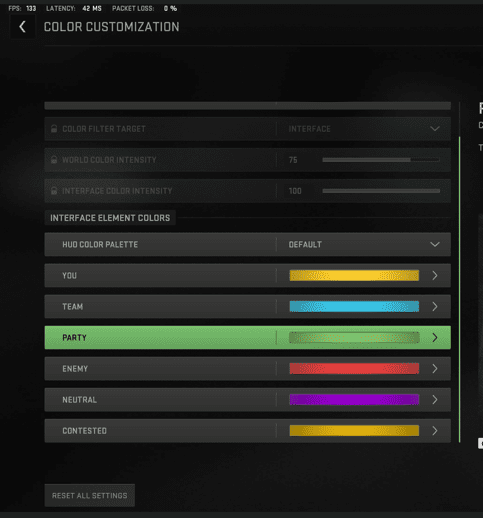Click the green vertical scrollbar
The height and width of the screenshot is (518, 483).
coord(460,289)
